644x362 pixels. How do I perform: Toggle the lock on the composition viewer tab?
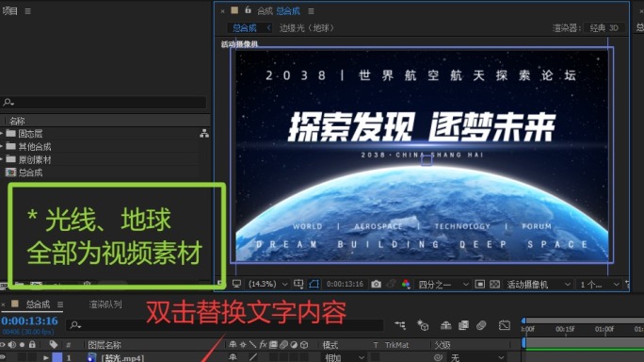pos(248,9)
